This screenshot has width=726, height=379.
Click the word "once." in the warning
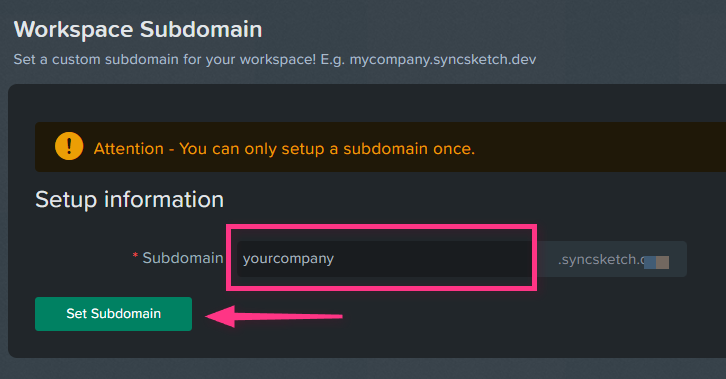(x=454, y=149)
